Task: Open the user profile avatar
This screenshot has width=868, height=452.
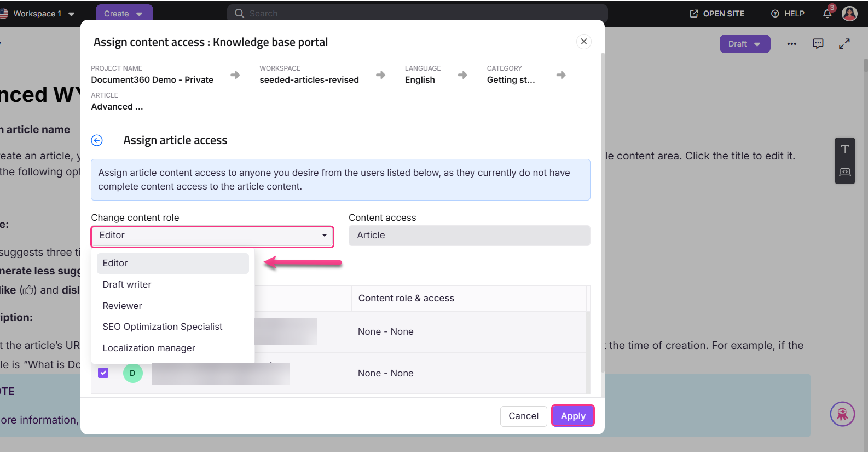Action: [849, 14]
